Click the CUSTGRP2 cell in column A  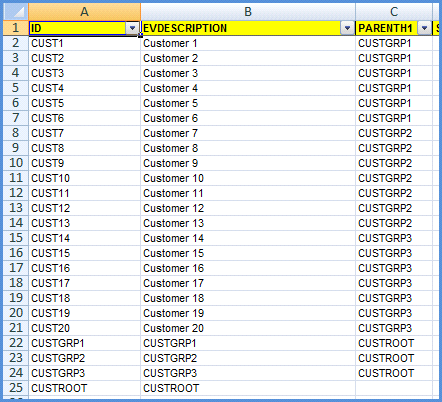tap(84, 358)
